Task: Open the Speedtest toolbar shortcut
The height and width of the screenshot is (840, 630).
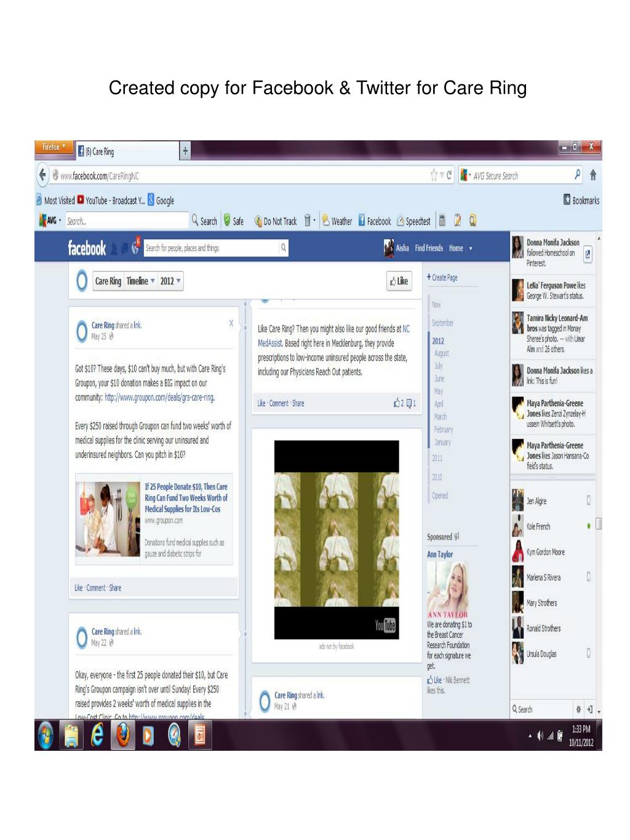Action: [x=413, y=221]
